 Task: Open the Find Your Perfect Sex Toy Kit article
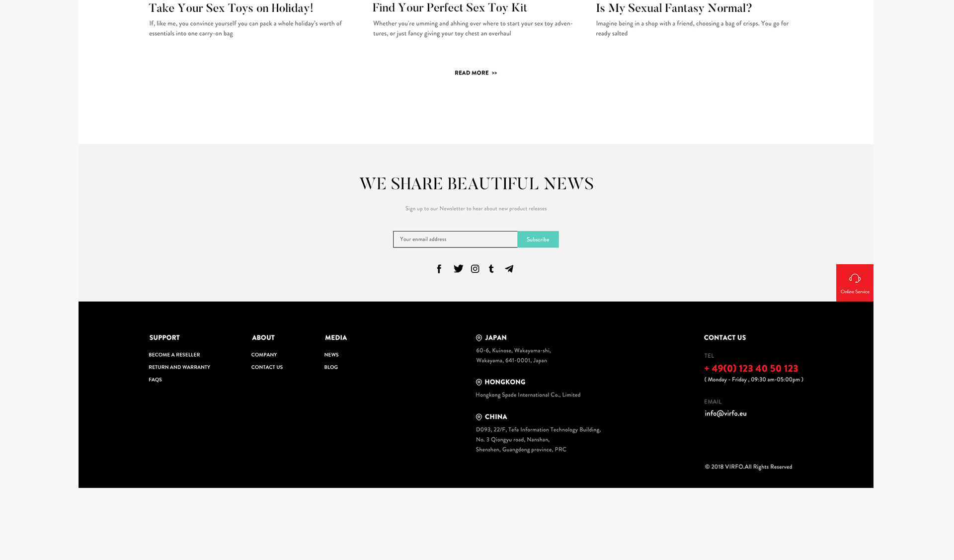(x=450, y=8)
